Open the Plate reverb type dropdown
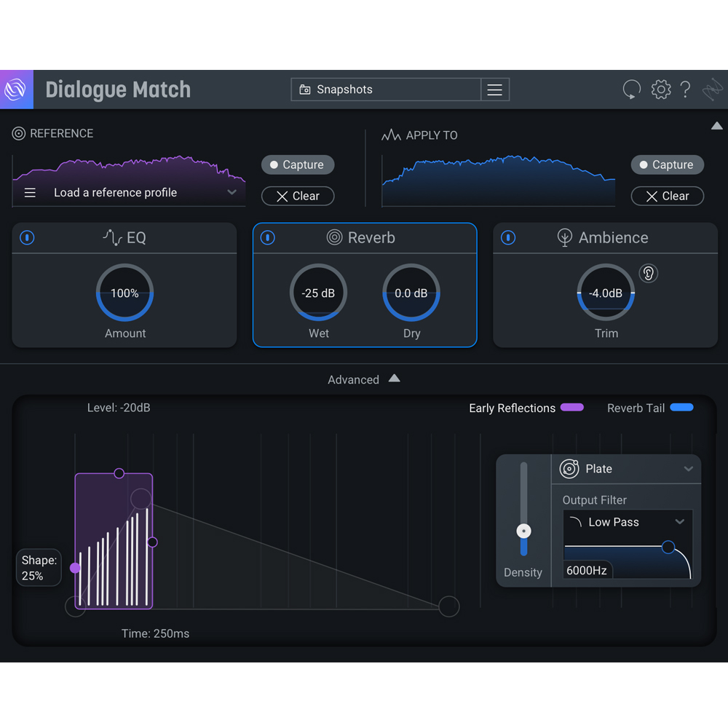Viewport: 728px width, 728px height. point(689,469)
